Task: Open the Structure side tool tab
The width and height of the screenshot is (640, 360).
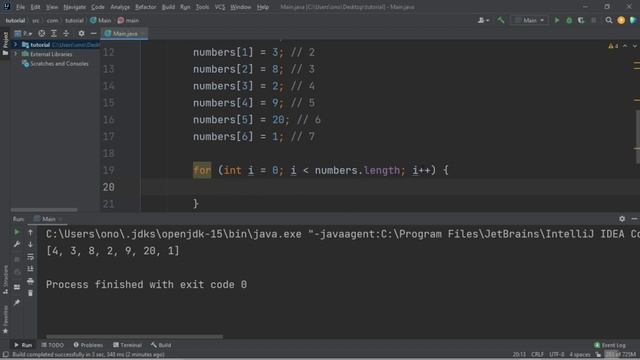Action: (5, 280)
